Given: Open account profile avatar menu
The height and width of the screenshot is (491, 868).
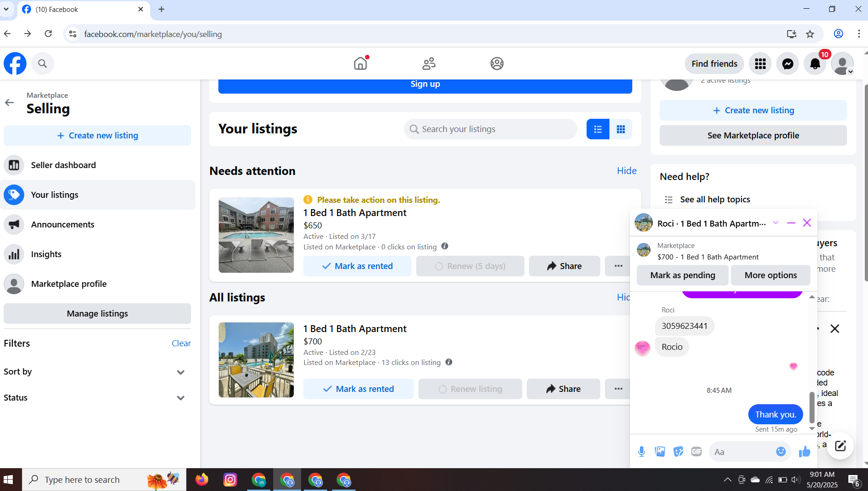Looking at the screenshot, I should pyautogui.click(x=842, y=63).
